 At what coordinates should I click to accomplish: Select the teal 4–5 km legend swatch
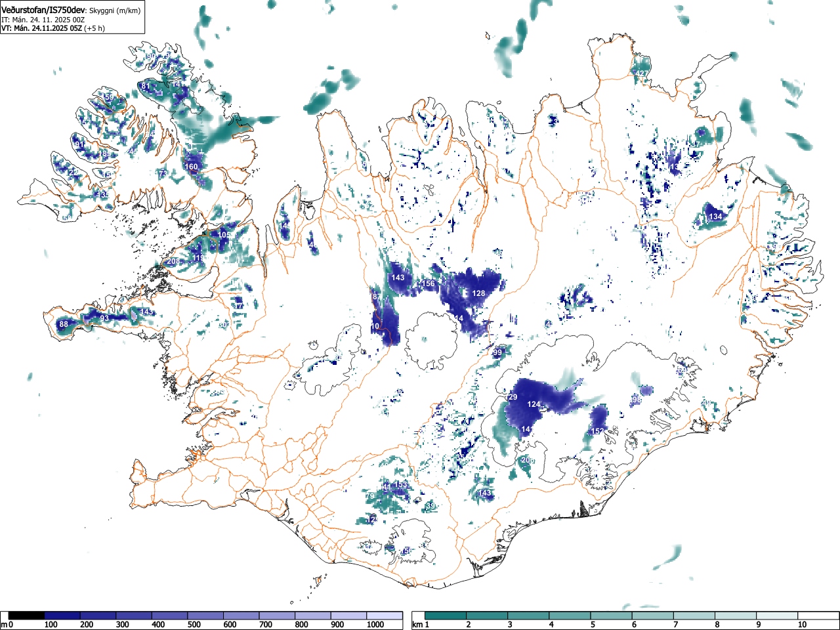coord(570,616)
